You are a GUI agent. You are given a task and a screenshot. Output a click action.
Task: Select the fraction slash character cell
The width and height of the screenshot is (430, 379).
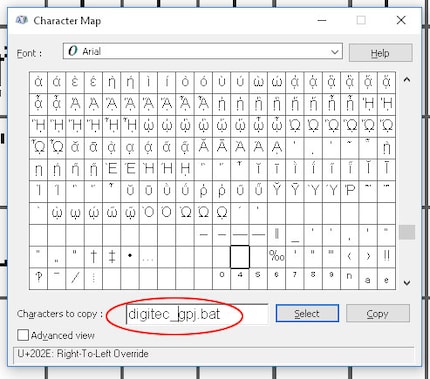point(75,278)
